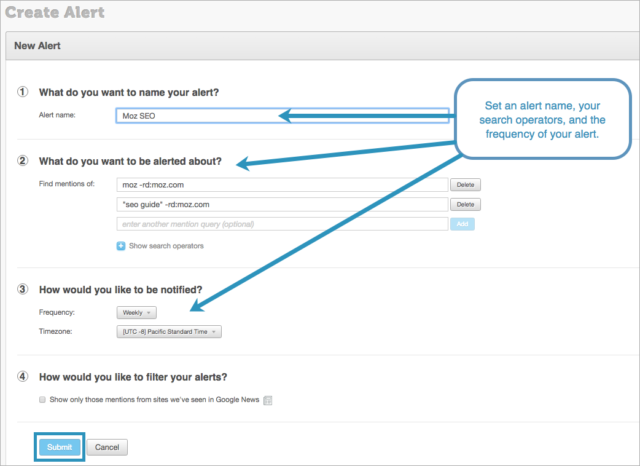Click the first mention query field
Image resolution: width=640 pixels, height=466 pixels.
[282, 185]
